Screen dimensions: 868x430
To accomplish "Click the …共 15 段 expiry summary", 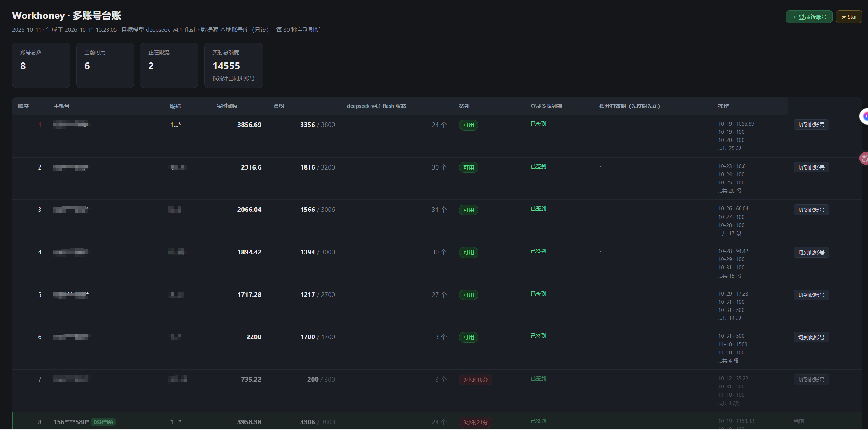I will (730, 276).
